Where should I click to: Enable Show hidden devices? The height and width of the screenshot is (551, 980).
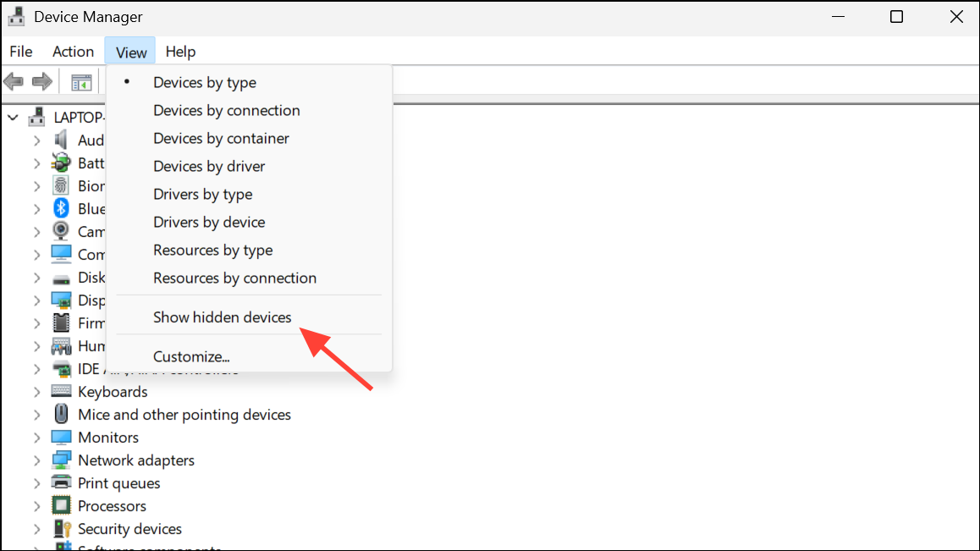tap(222, 317)
